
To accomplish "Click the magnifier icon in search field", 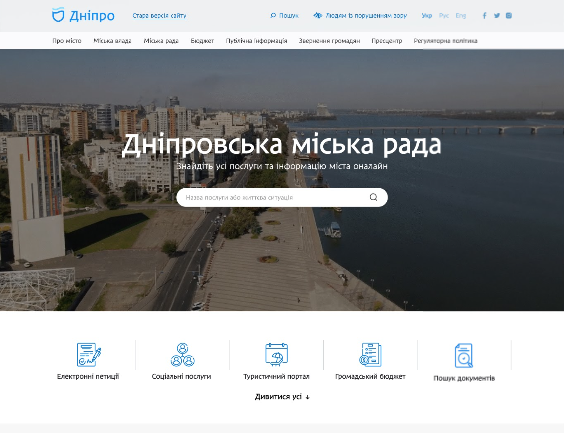I will (373, 197).
